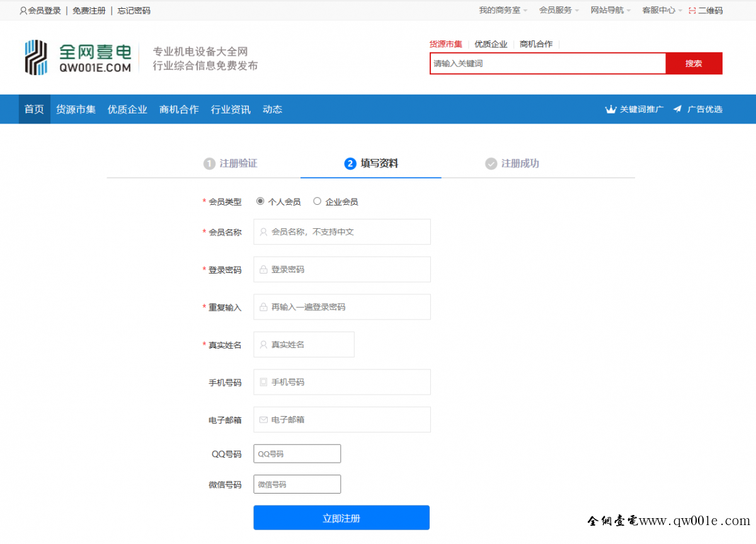Open the 免费注册 link
756x544 pixels.
click(x=89, y=11)
